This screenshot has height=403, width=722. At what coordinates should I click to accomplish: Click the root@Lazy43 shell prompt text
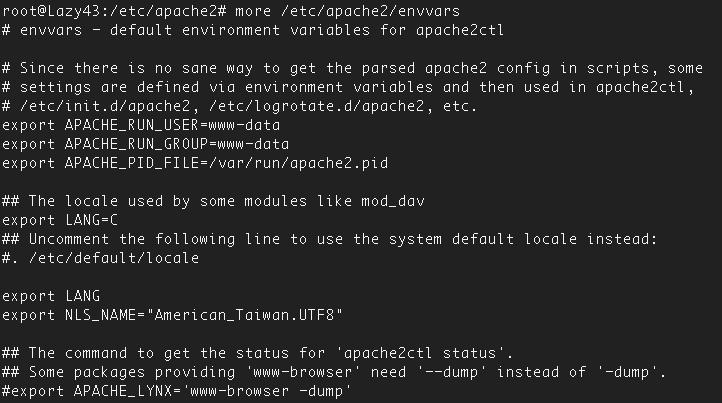[115, 11]
